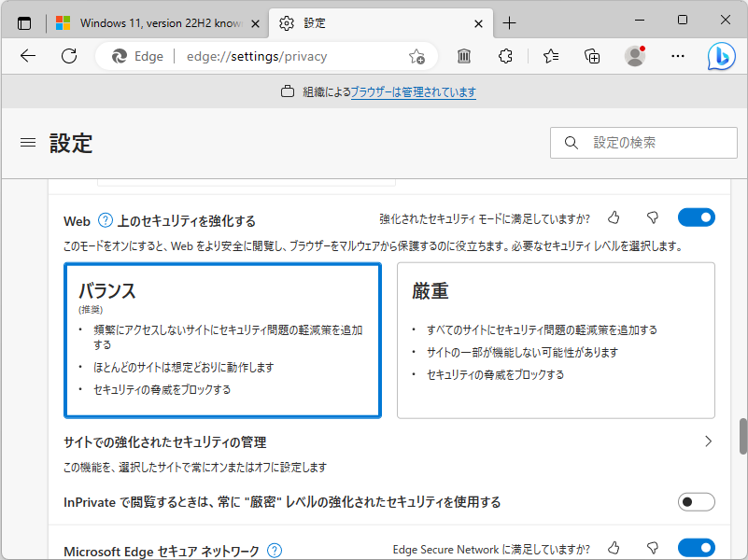Enable the InPrivate 厳密レベル toggle
Screen dimensions: 748x560
[x=696, y=501]
